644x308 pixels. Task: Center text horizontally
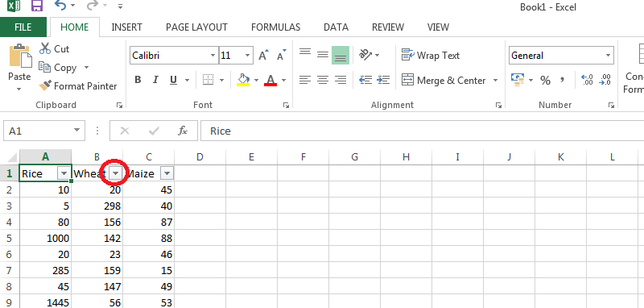[x=323, y=80]
